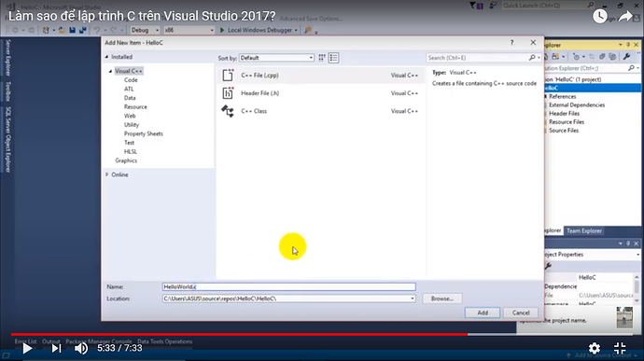Open the video settings gear
The image size is (644, 361).
click(x=595, y=348)
